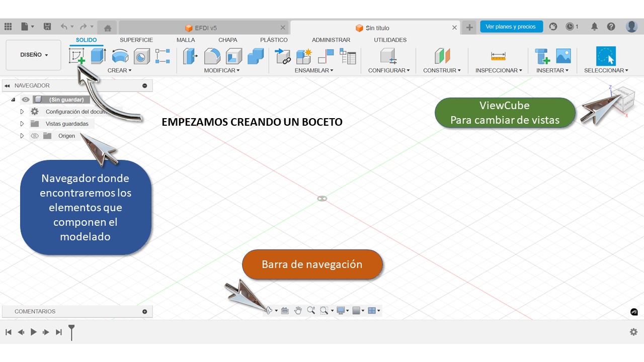Viewport: 644px width, 362px height.
Task: Click the Fillet tool icon
Action: click(212, 56)
